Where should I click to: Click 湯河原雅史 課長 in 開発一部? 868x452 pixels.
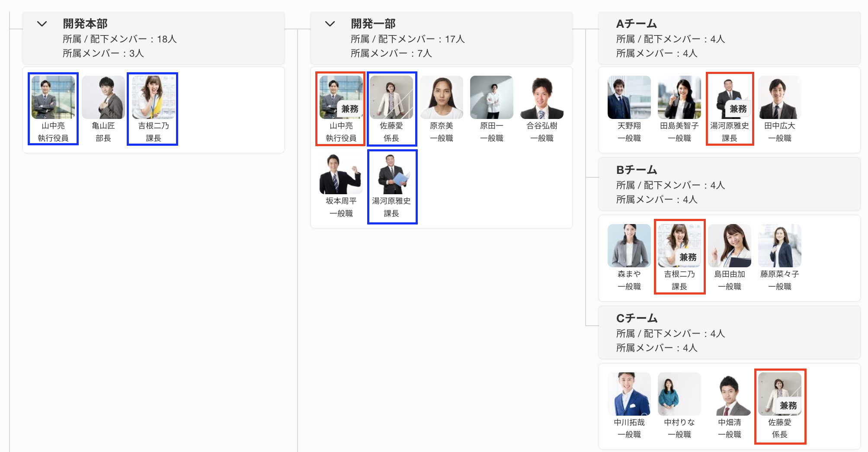pos(391,173)
